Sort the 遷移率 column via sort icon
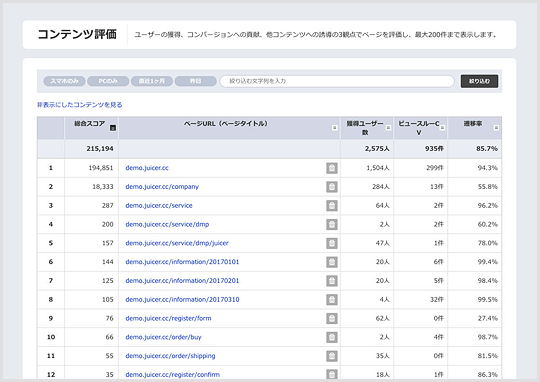The height and width of the screenshot is (382, 540). 496,128
